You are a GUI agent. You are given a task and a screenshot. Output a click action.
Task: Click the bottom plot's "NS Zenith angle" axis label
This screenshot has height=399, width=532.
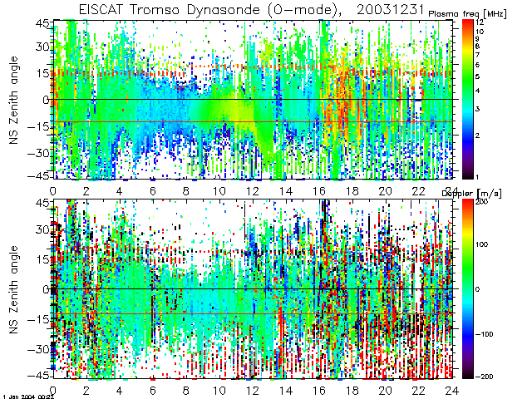(x=13, y=289)
